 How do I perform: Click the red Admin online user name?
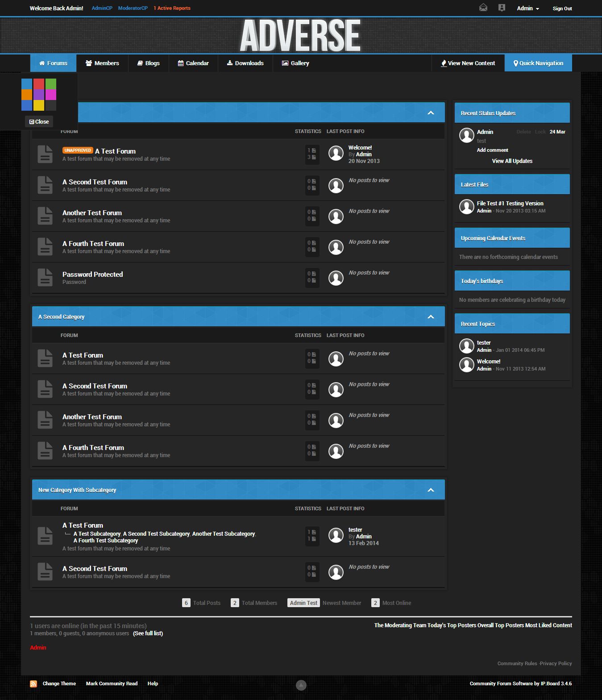coord(38,647)
